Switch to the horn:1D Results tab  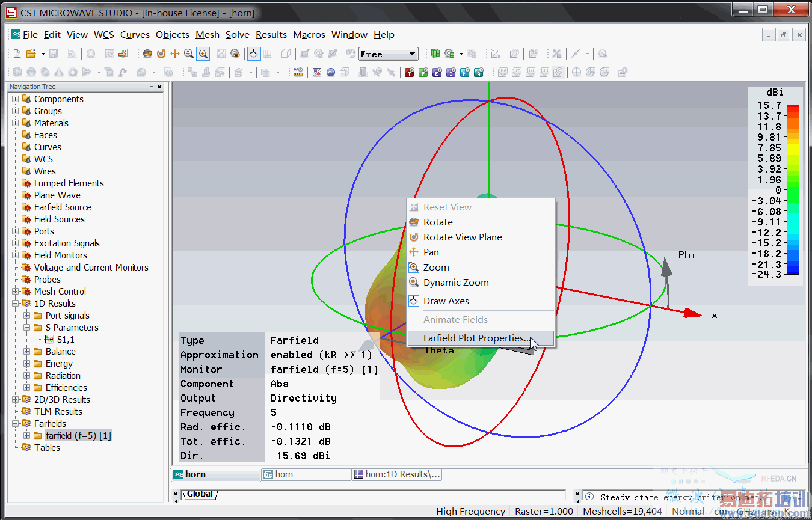tap(397, 474)
